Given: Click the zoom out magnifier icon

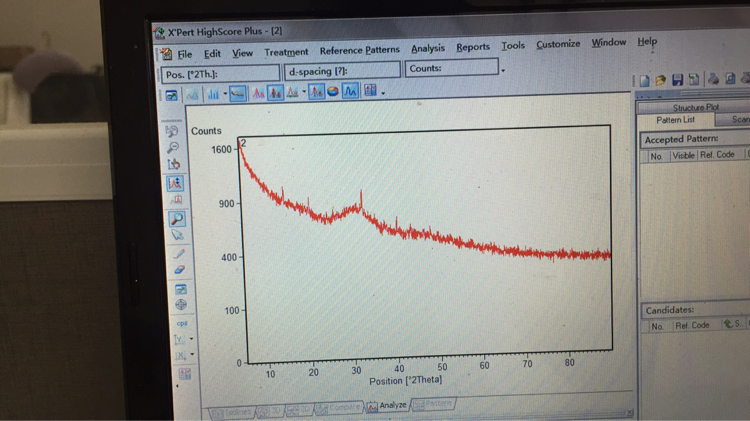Looking at the screenshot, I should pos(173,147).
